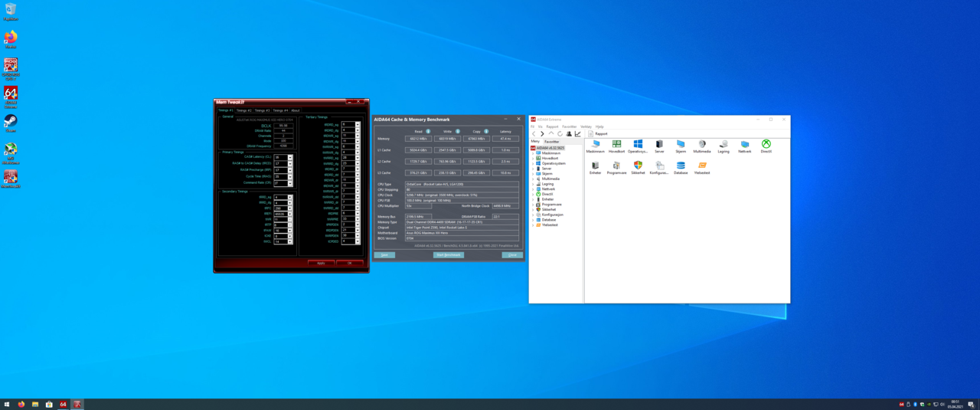Open the tRFC timing dropdown
The image size is (980, 410).
290,208
